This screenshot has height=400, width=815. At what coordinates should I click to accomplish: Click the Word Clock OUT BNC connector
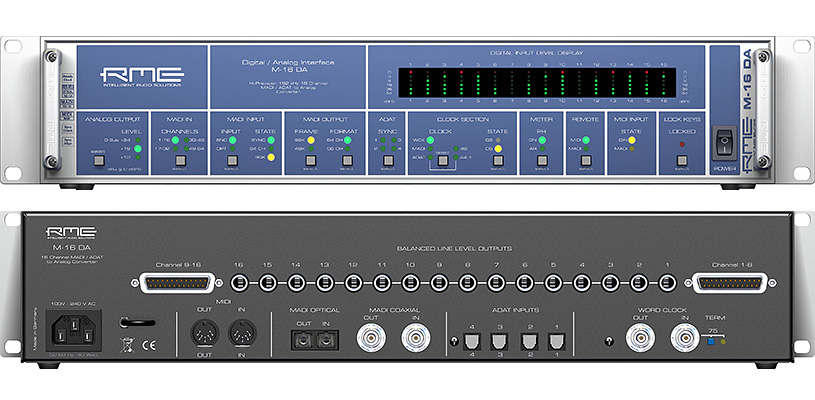[x=640, y=337]
